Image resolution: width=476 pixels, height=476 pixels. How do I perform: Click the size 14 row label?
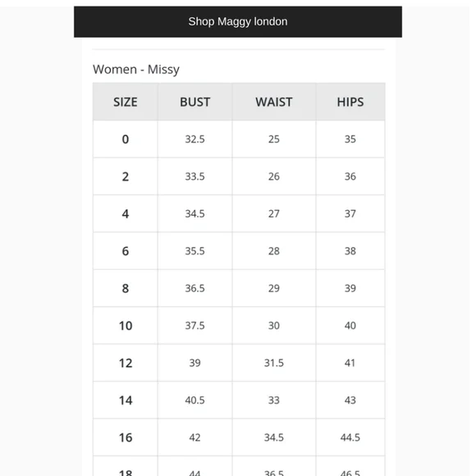click(126, 400)
